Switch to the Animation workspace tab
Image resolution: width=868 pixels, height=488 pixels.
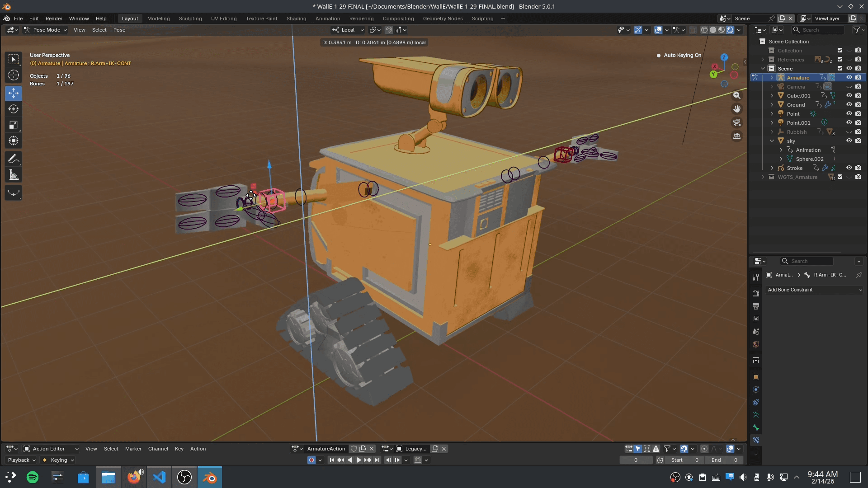point(327,19)
